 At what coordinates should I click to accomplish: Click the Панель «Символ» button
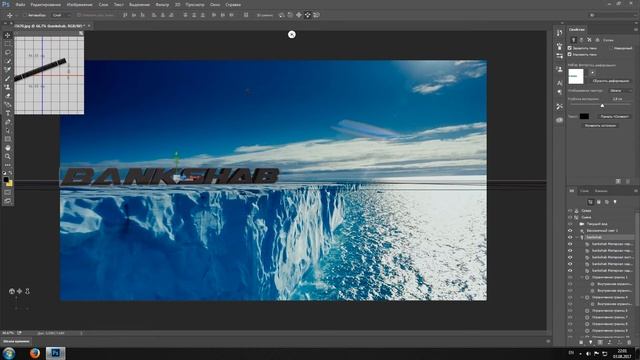(614, 116)
